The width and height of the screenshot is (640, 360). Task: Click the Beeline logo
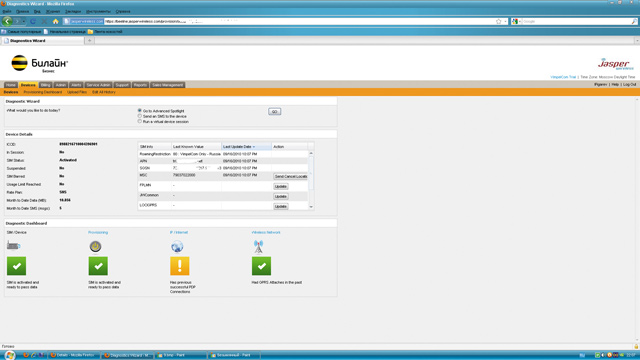[39, 64]
